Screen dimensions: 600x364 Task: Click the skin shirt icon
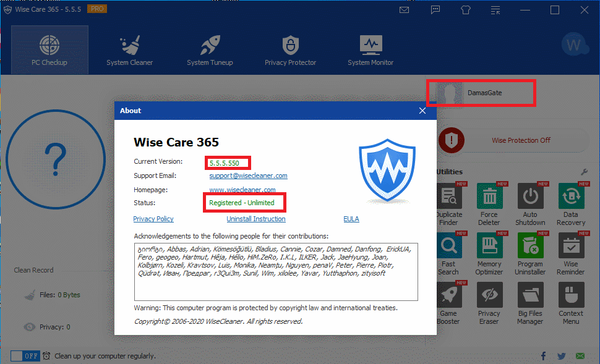(465, 10)
